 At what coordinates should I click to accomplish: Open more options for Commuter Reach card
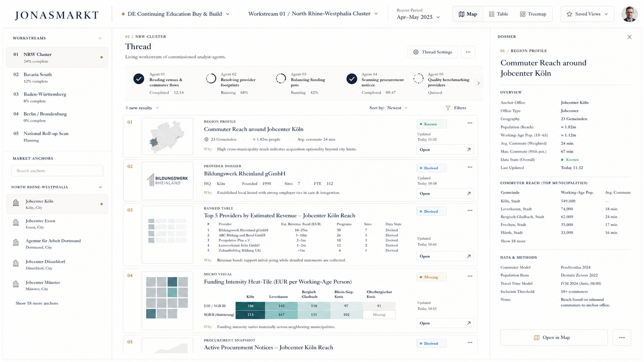tap(470, 123)
